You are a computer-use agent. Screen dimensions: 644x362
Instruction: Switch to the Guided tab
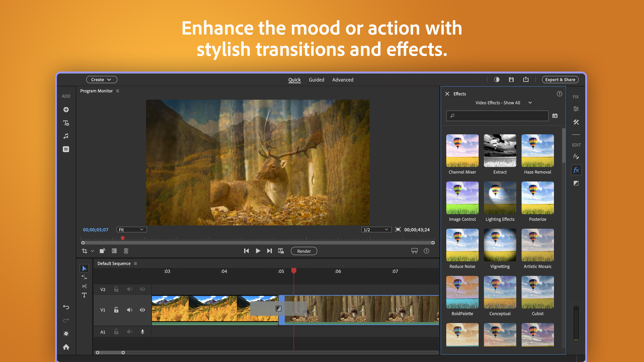coord(316,80)
